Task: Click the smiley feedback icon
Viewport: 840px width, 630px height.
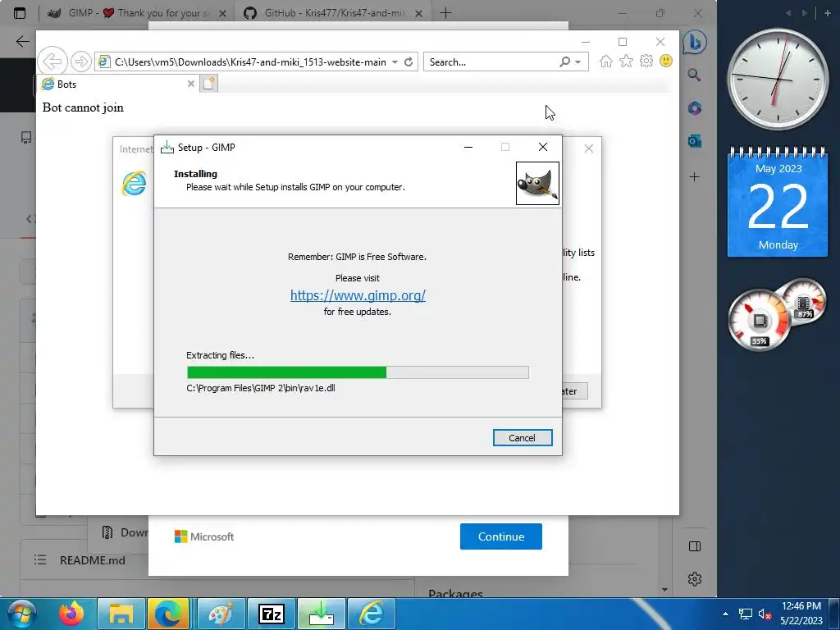Action: 666,61
